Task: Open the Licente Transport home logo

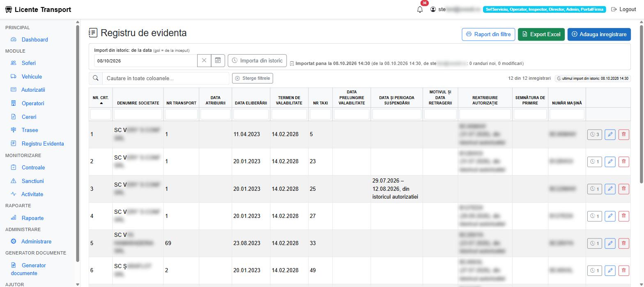Action: click(x=38, y=9)
